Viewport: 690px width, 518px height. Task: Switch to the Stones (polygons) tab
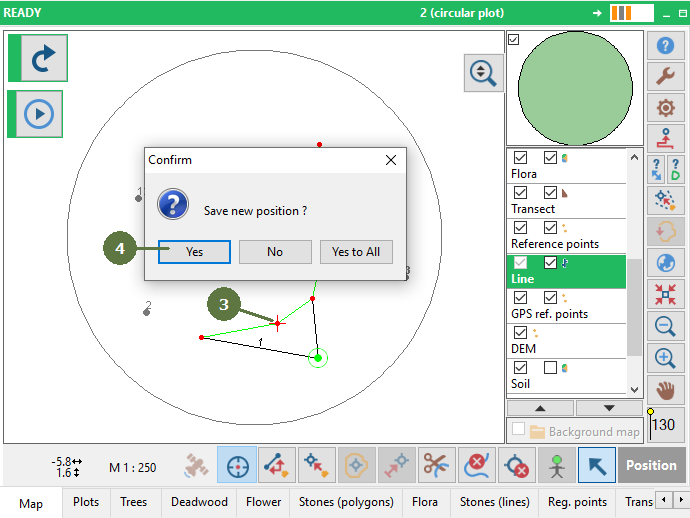pos(346,502)
